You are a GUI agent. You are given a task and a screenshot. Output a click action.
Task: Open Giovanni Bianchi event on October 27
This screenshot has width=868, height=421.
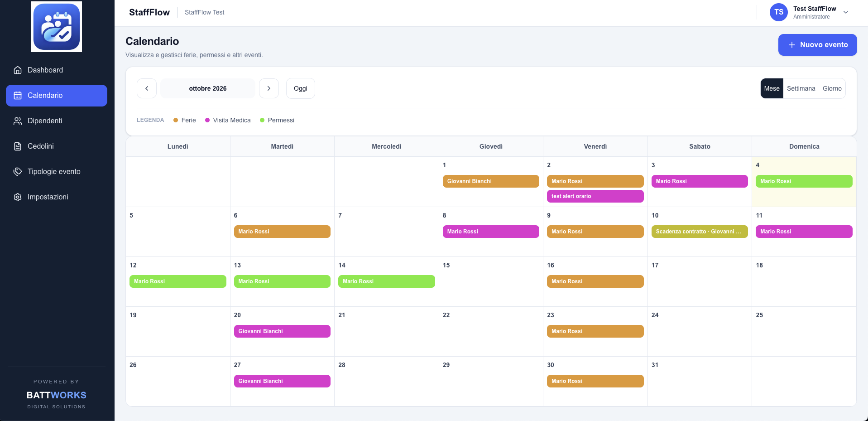282,381
